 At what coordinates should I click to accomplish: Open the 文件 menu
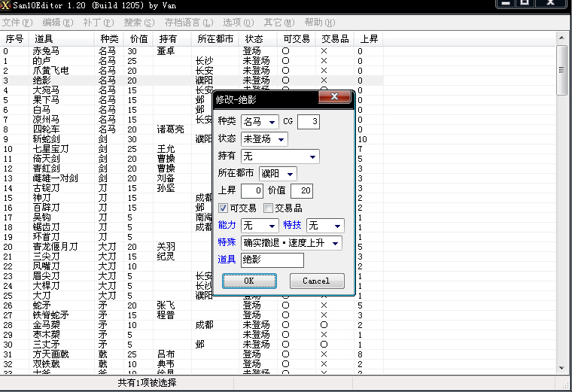tap(16, 23)
